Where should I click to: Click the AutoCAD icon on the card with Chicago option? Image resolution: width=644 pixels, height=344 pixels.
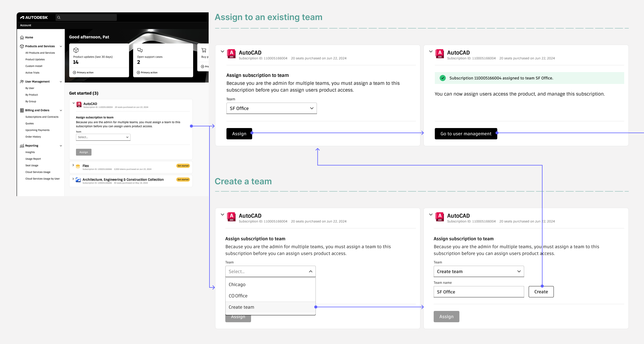(232, 217)
